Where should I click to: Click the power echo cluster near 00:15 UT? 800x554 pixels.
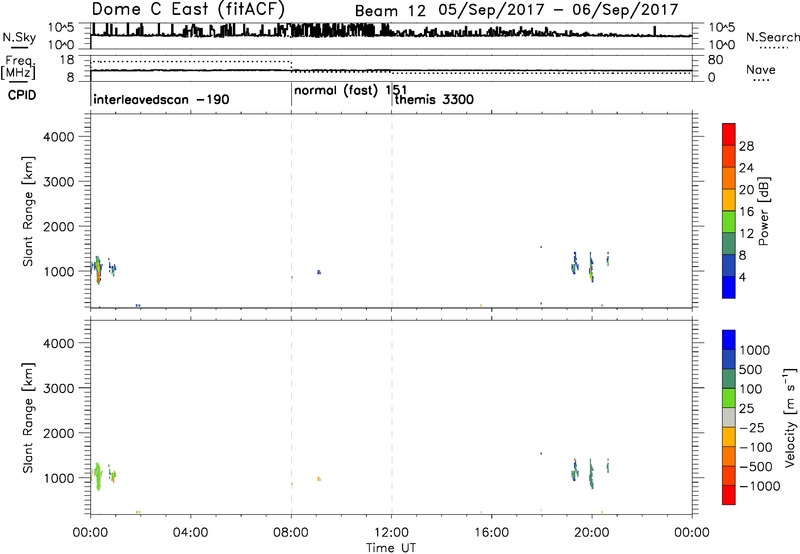(x=97, y=269)
